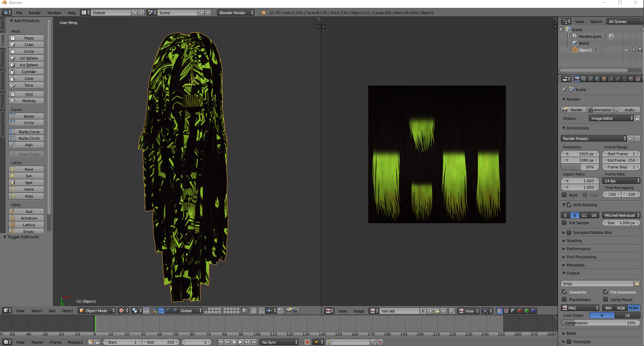Image resolution: width=644 pixels, height=346 pixels.
Task: Open the Constraints properties tab chain icon
Action: (611, 79)
